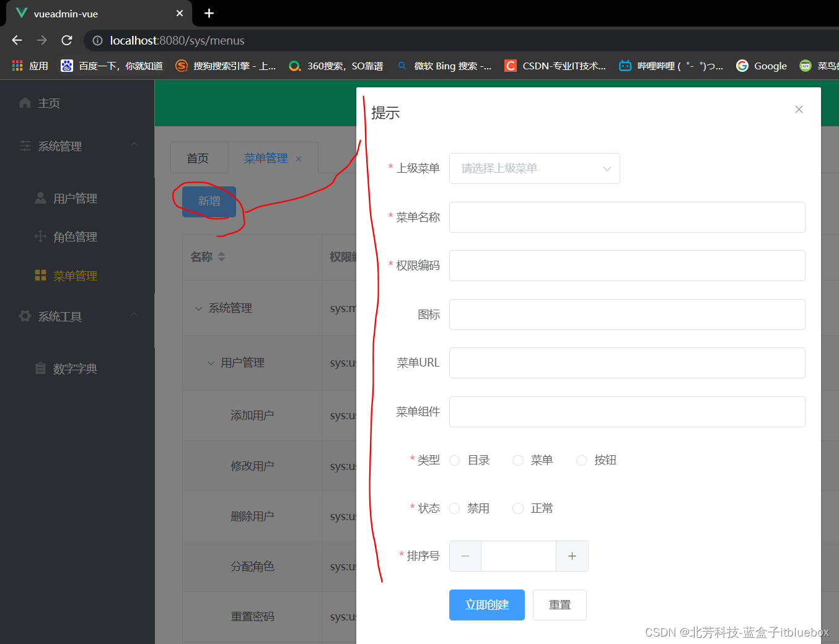
Task: Sort the table by 名称 column arrows
Action: [222, 257]
